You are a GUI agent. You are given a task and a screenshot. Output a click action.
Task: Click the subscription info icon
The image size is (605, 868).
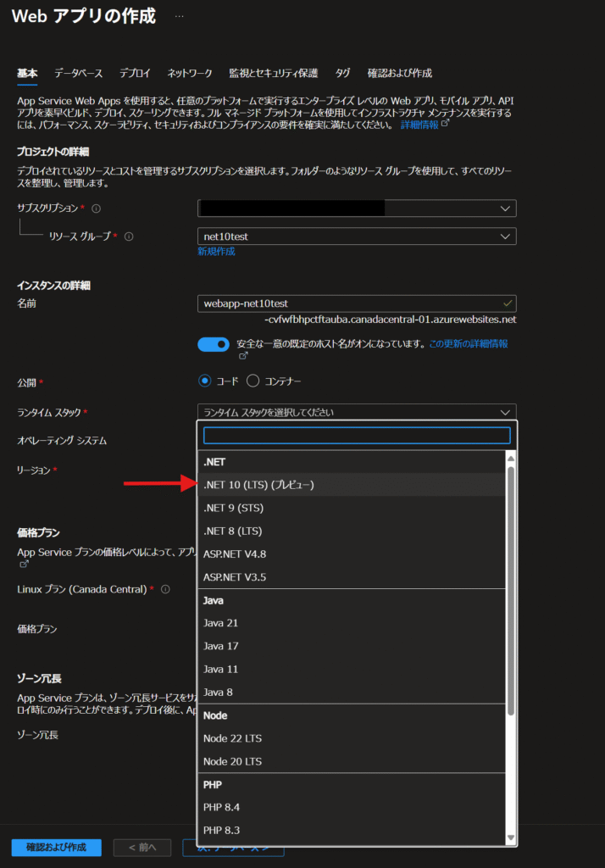pyautogui.click(x=96, y=209)
